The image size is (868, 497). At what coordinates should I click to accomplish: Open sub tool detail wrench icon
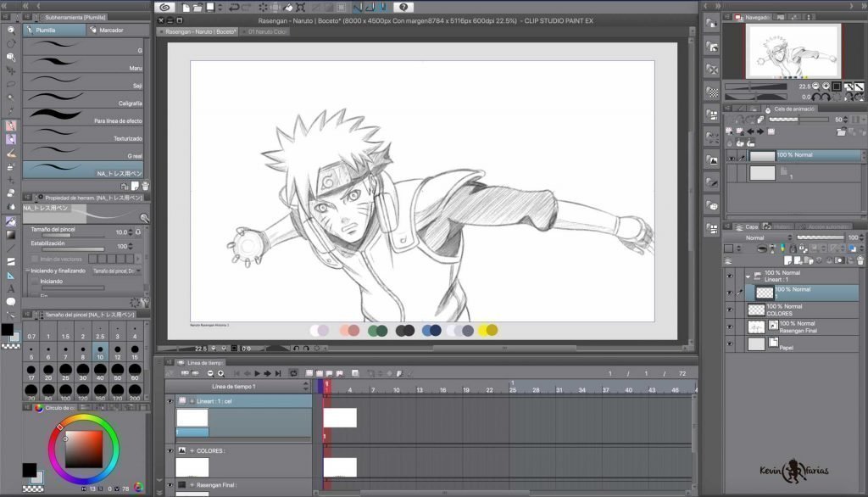click(x=145, y=303)
